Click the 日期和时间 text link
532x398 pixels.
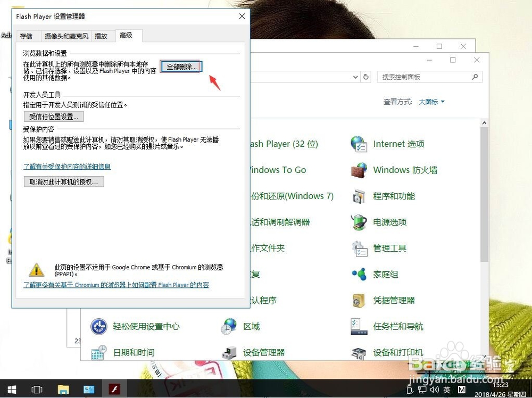pyautogui.click(x=134, y=353)
